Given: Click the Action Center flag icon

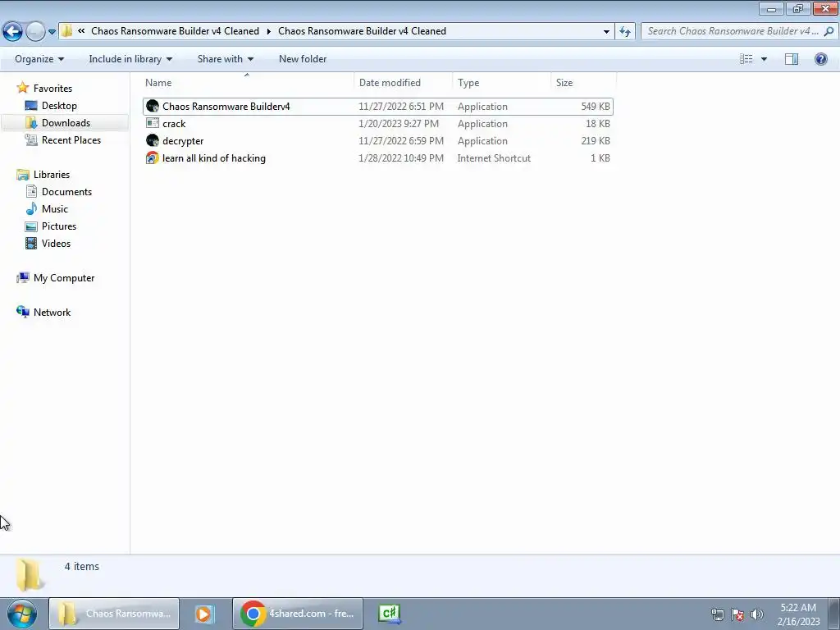Looking at the screenshot, I should click(737, 615).
